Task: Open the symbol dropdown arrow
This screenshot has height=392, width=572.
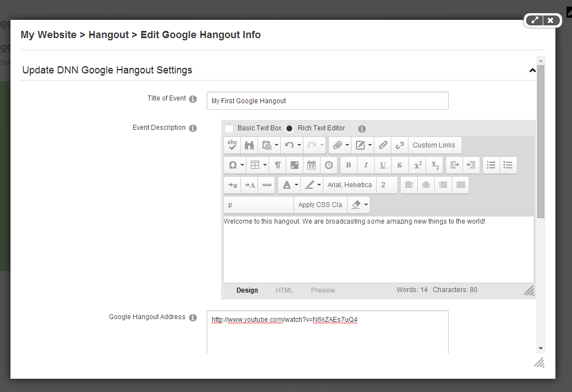Action: tap(242, 165)
